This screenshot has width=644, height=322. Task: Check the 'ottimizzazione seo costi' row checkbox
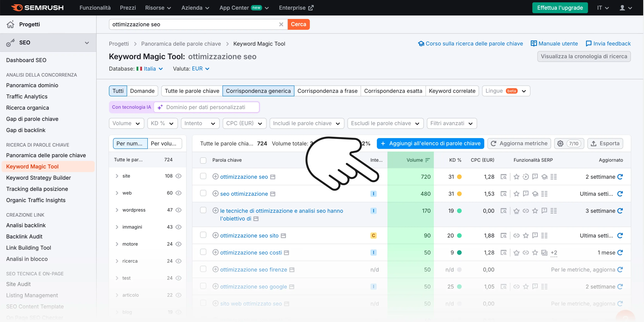click(x=203, y=252)
